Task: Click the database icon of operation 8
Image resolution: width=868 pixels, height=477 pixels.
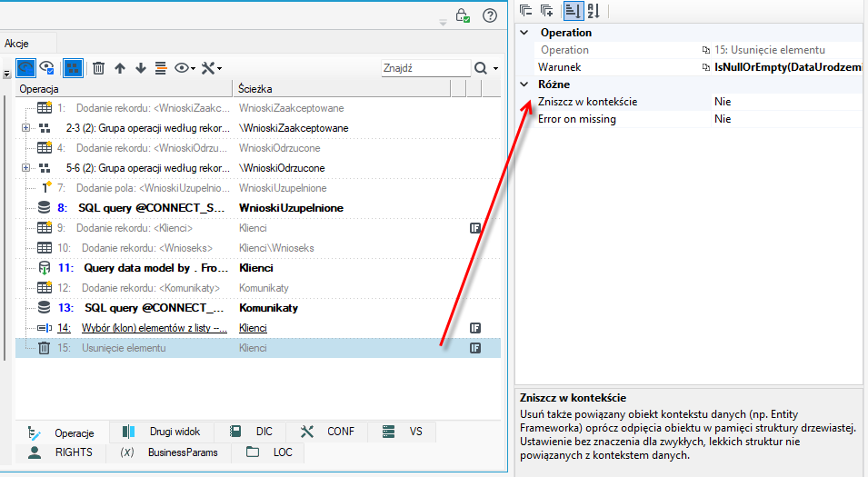Action: coord(44,207)
